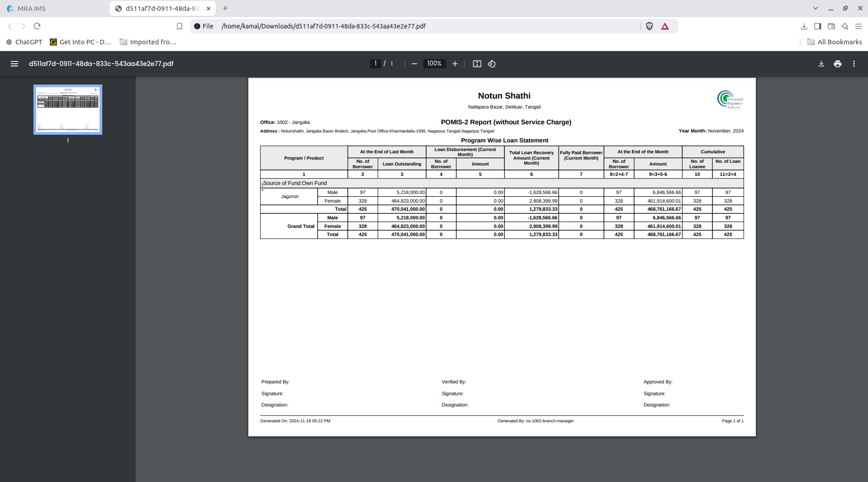Toggle the PDF sidebar menu icon
This screenshot has height=482, width=868.
pos(14,64)
